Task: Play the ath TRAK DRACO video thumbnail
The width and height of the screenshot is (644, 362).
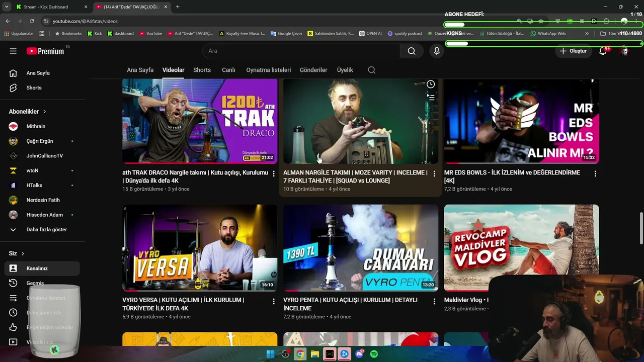Action: (200, 121)
